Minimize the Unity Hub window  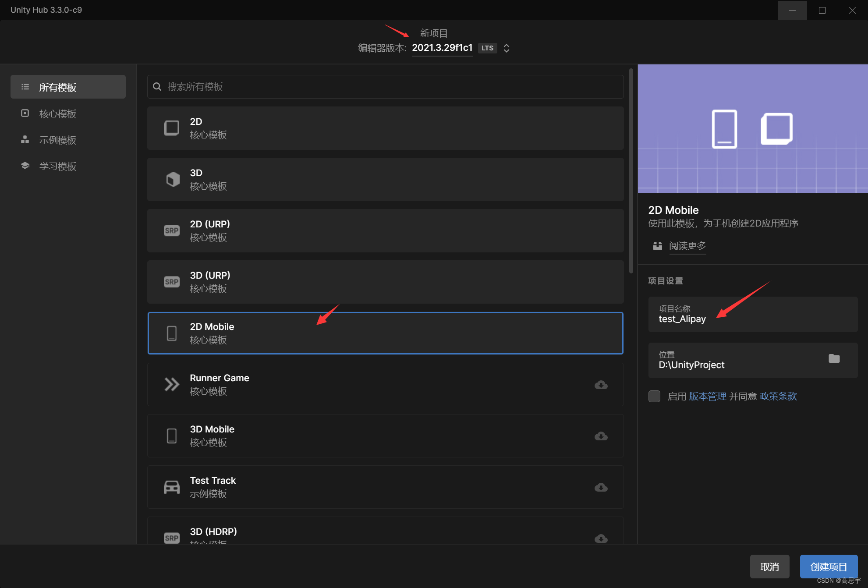pos(792,10)
